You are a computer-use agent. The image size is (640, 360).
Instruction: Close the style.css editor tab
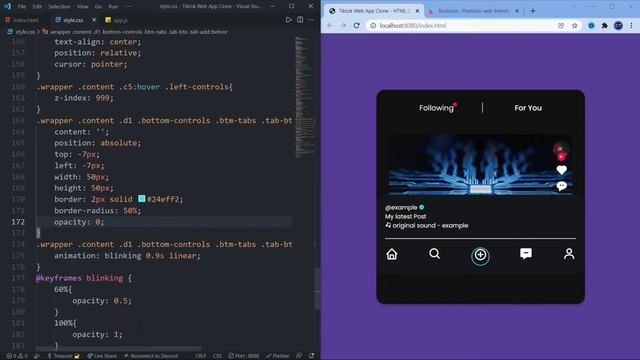point(94,20)
